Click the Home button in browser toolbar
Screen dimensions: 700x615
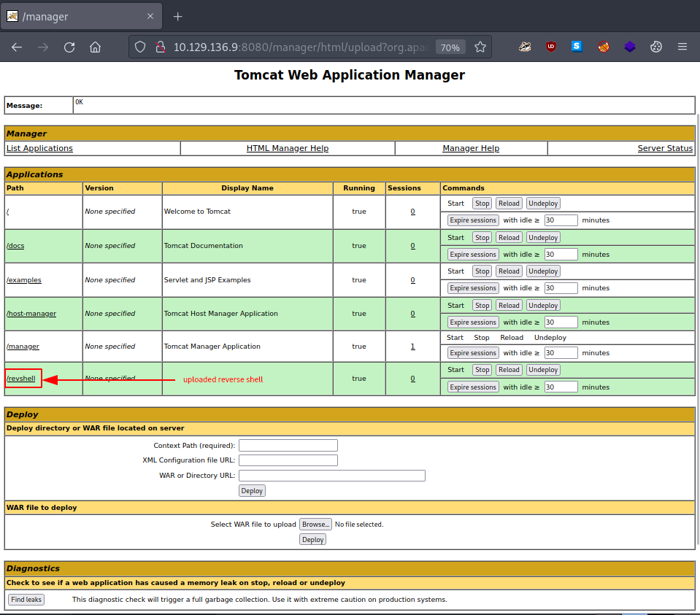(x=95, y=46)
